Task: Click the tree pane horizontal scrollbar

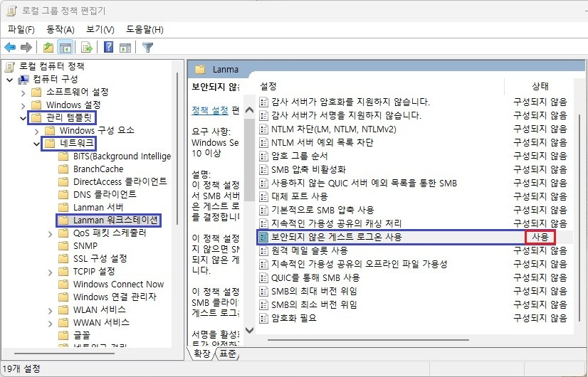Action: click(x=64, y=353)
